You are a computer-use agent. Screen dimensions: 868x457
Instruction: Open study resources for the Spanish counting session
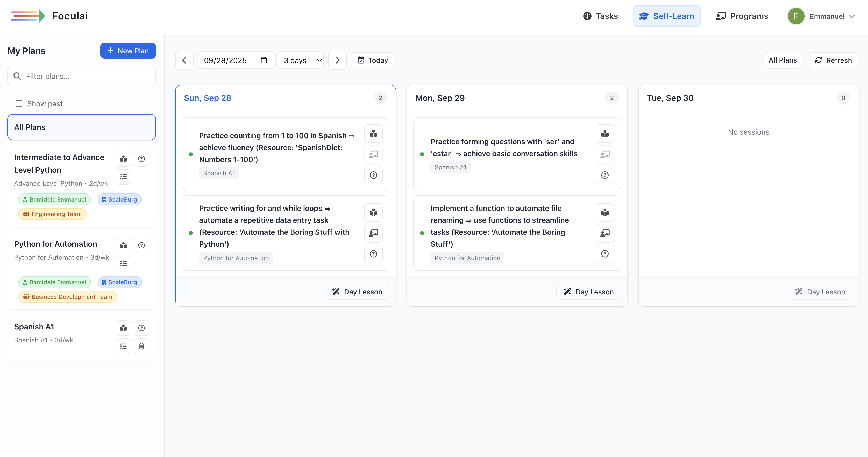pos(373,133)
